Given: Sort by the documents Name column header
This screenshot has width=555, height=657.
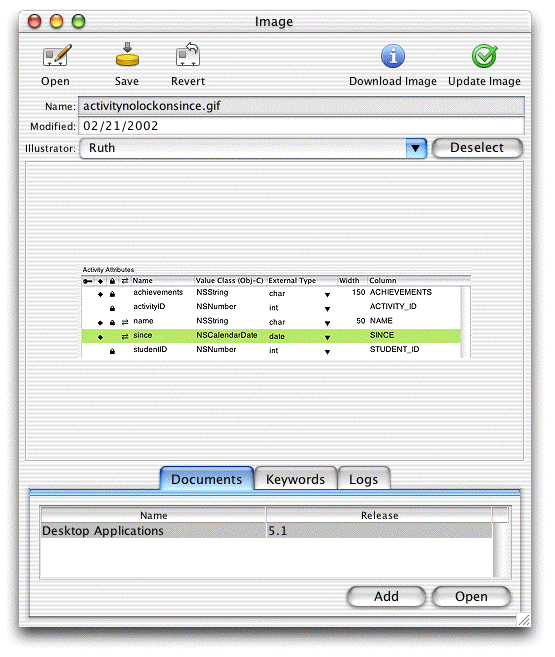Looking at the screenshot, I should (154, 515).
